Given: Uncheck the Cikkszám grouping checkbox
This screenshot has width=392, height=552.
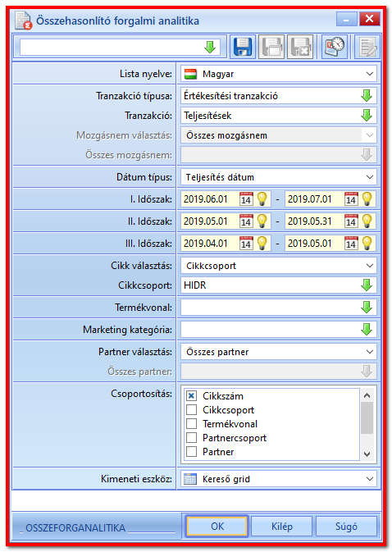Looking at the screenshot, I should [x=191, y=396].
